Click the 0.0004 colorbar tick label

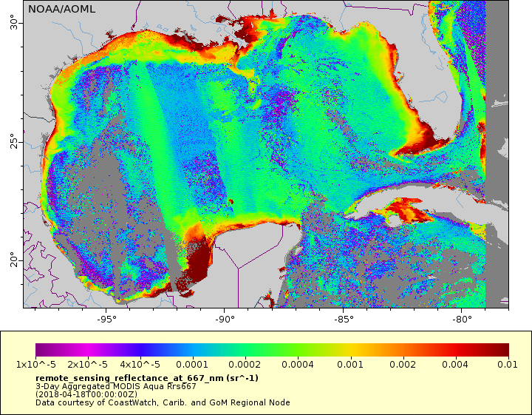(298, 365)
